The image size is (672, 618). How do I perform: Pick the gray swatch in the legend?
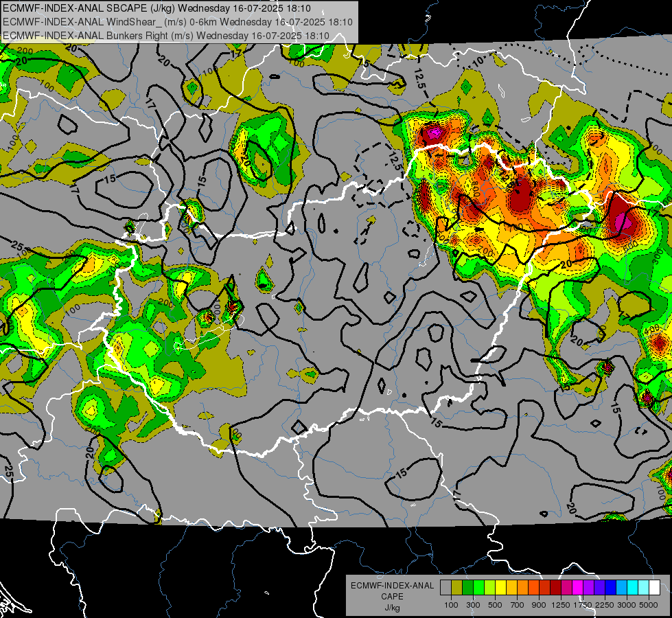tap(445, 588)
